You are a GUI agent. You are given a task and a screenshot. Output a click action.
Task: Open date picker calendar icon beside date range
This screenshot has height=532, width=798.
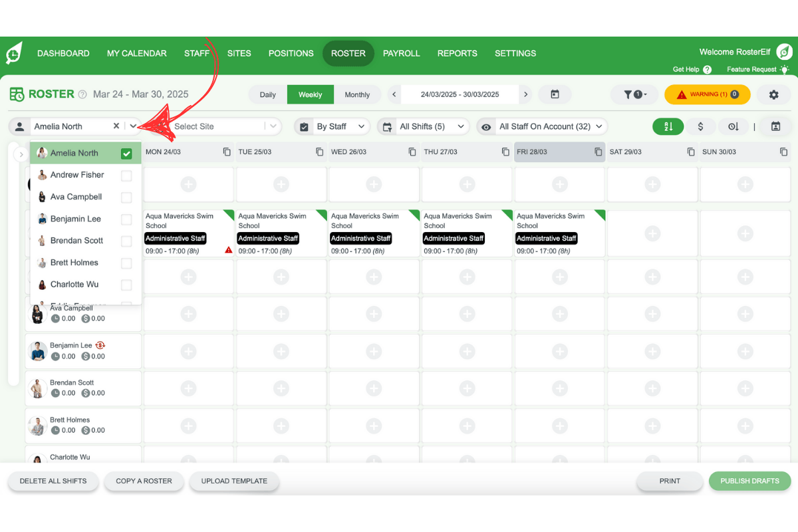click(x=555, y=94)
